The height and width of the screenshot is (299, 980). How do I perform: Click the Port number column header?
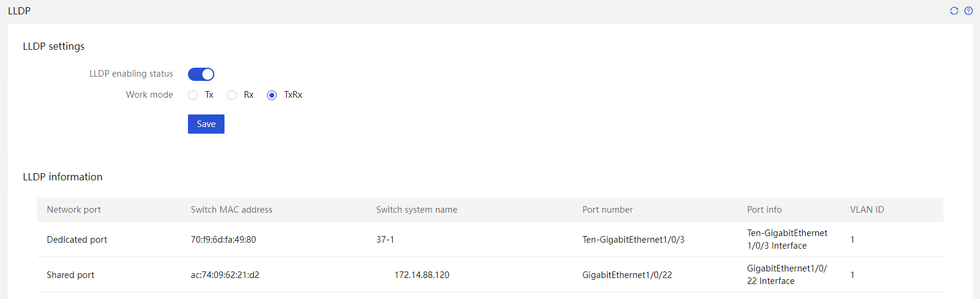tap(608, 210)
